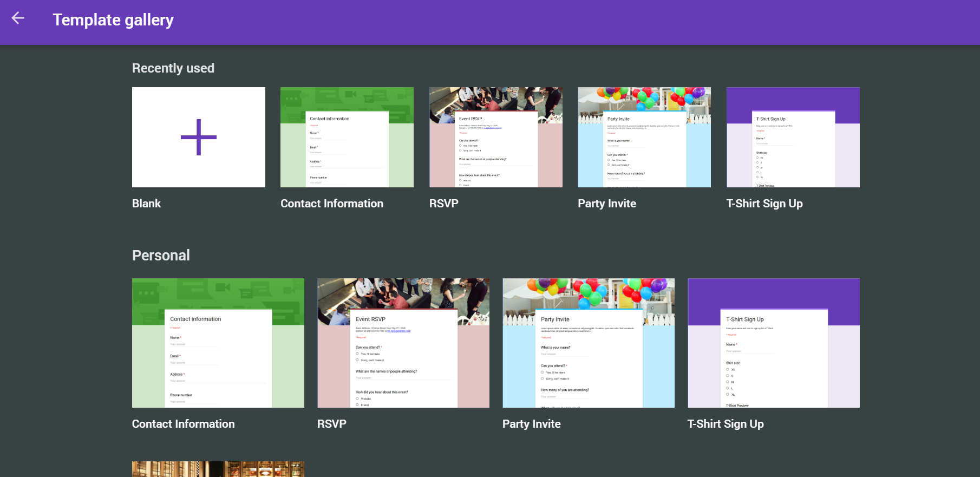Click Contact Information label in Personal section
Image resolution: width=980 pixels, height=477 pixels.
(183, 424)
